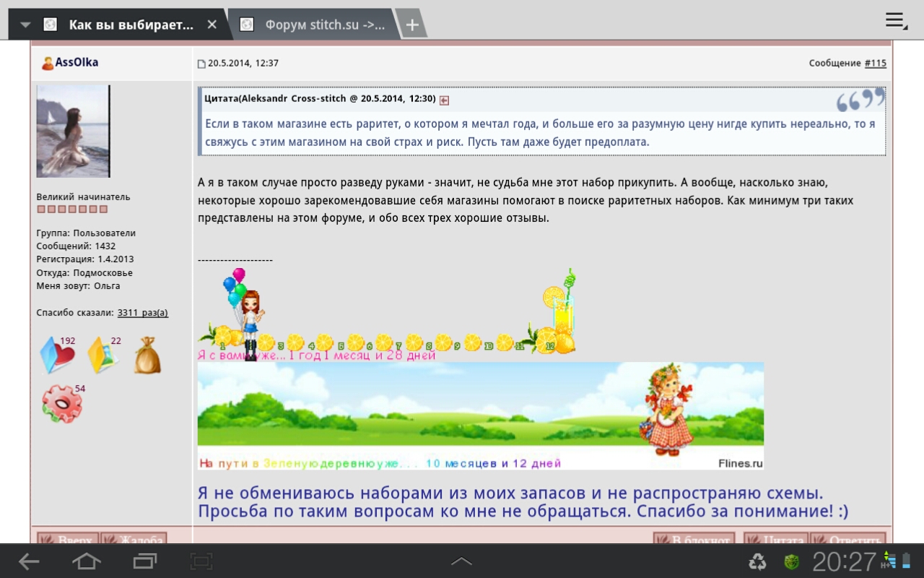Click the AssOlka avatar image
The height and width of the screenshot is (578, 924).
point(73,131)
